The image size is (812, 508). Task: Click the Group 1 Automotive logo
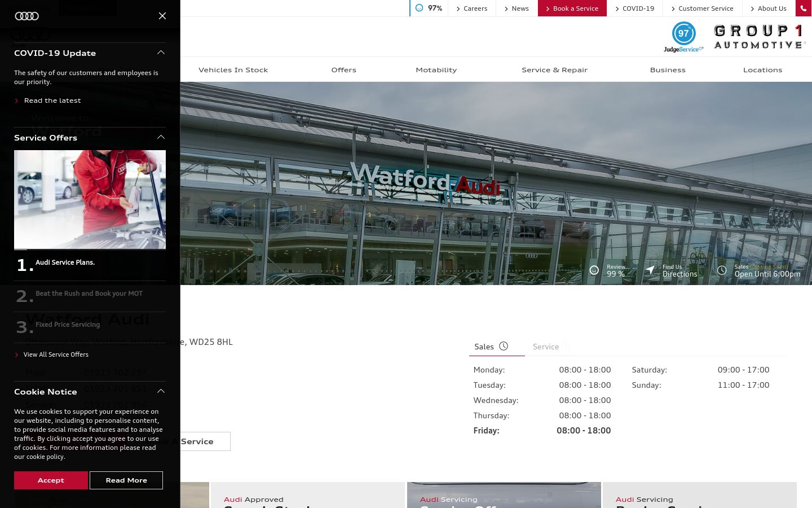[x=759, y=37]
